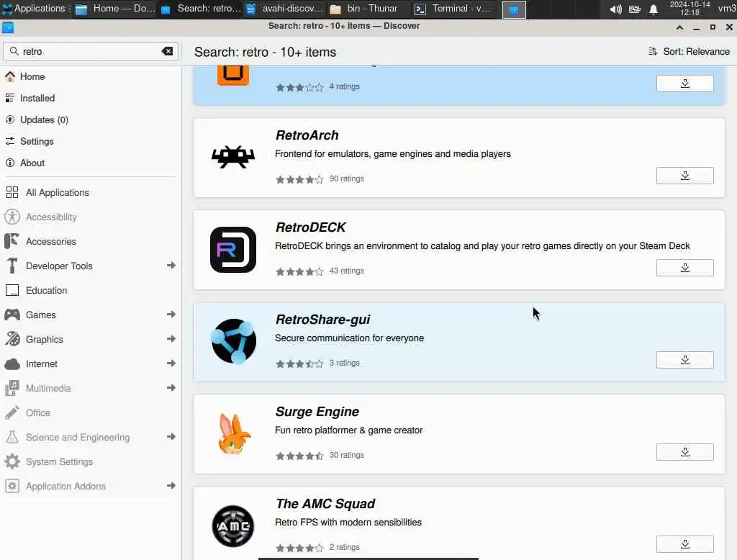737x560 pixels.
Task: Focus the retro search field
Action: point(91,51)
